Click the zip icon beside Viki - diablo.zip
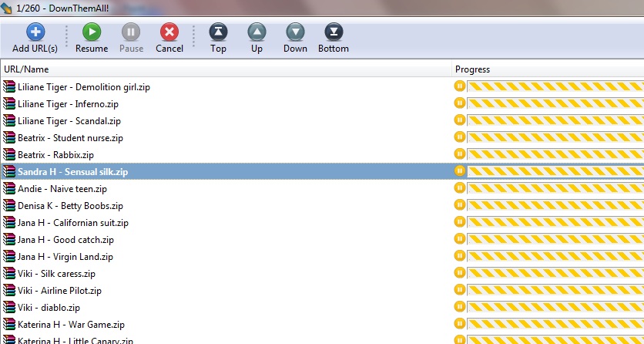 point(9,308)
